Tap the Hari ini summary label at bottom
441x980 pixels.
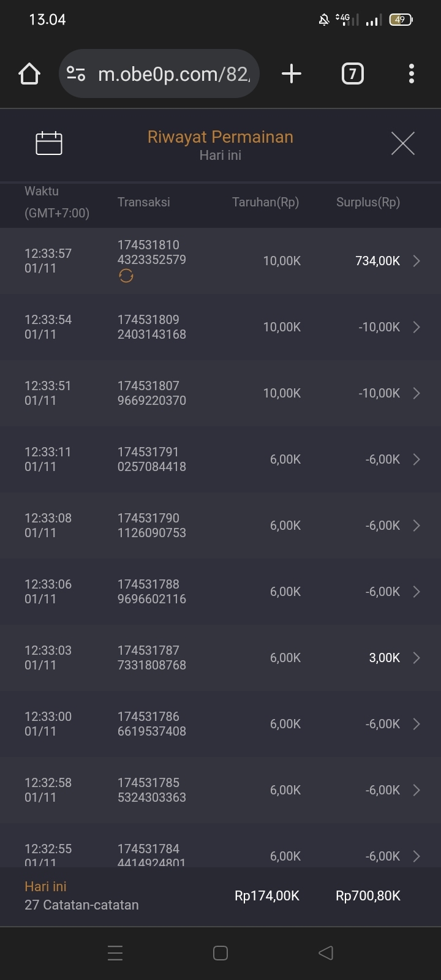[x=46, y=886]
